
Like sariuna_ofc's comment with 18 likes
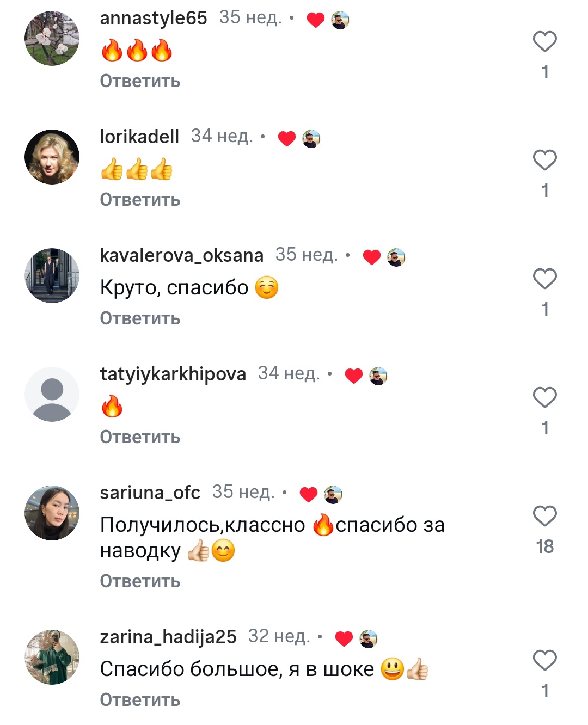coord(544,516)
